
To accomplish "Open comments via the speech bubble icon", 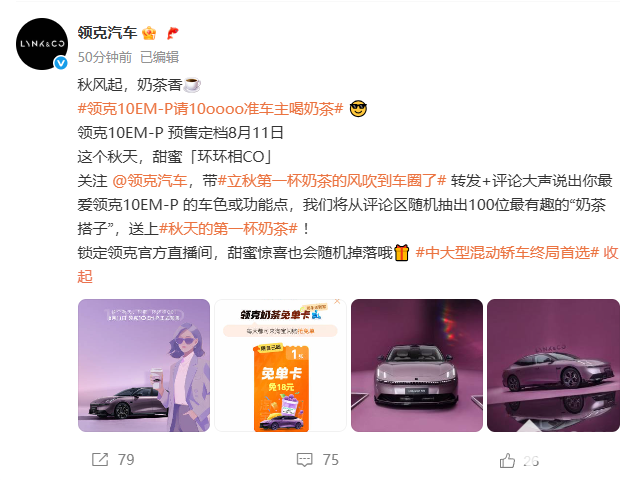I will [x=305, y=460].
